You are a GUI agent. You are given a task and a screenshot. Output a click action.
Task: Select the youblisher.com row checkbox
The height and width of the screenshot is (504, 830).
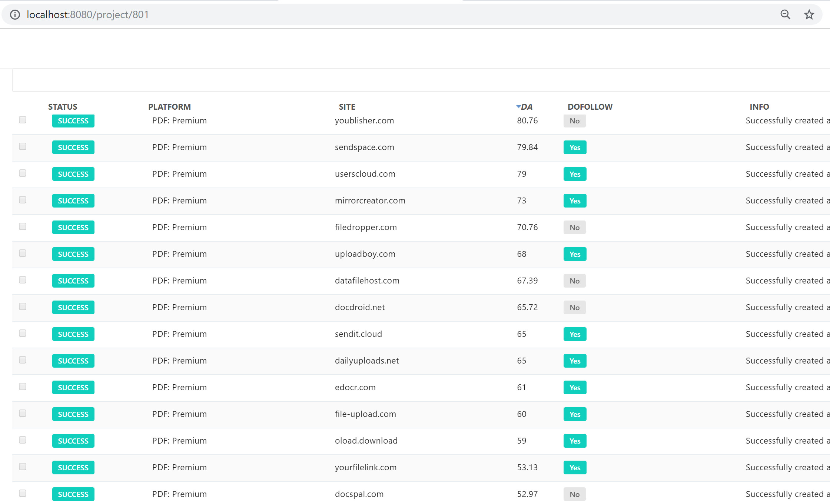pos(23,120)
